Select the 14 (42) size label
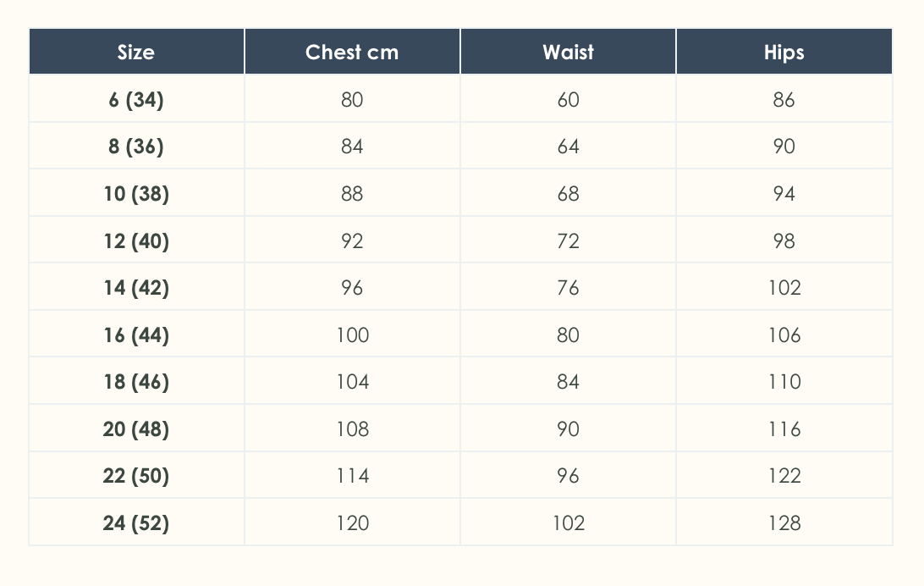Viewport: 924px width, 586px height. (x=136, y=288)
